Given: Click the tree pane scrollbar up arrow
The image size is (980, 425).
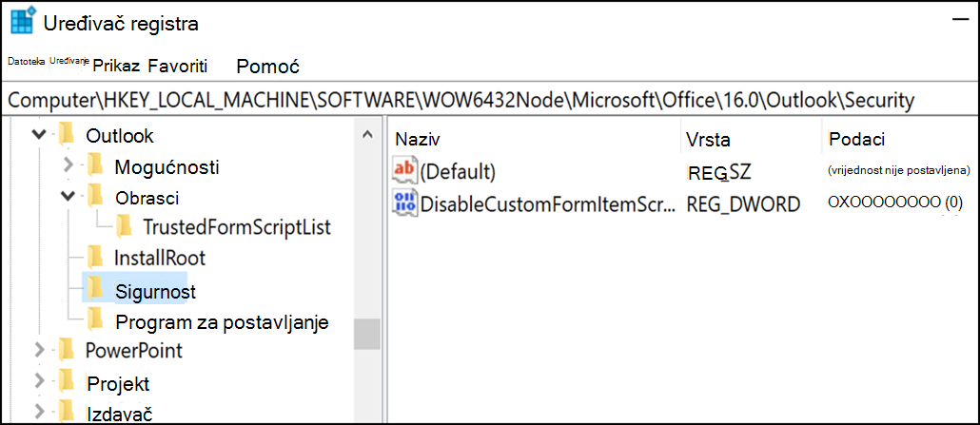Looking at the screenshot, I should (367, 134).
